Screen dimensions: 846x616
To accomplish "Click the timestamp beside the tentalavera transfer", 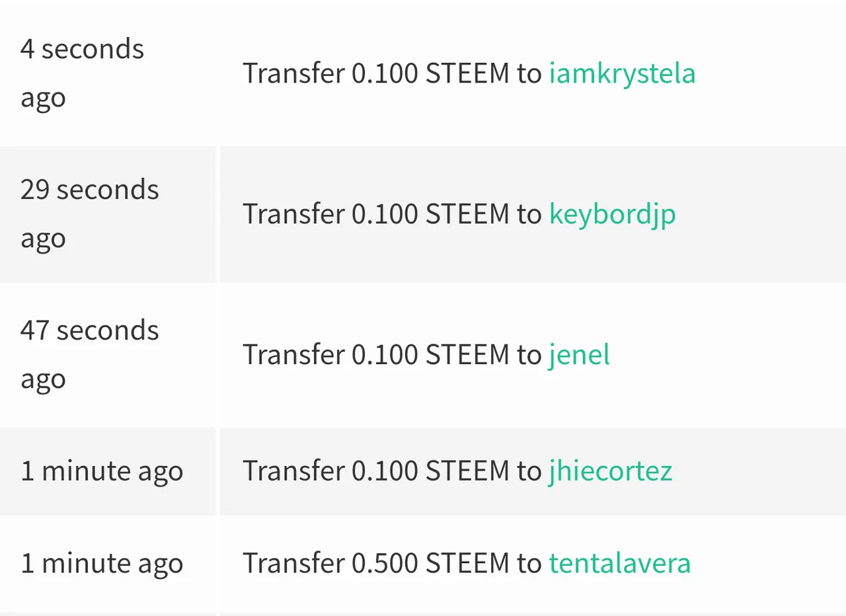I will pos(102,564).
